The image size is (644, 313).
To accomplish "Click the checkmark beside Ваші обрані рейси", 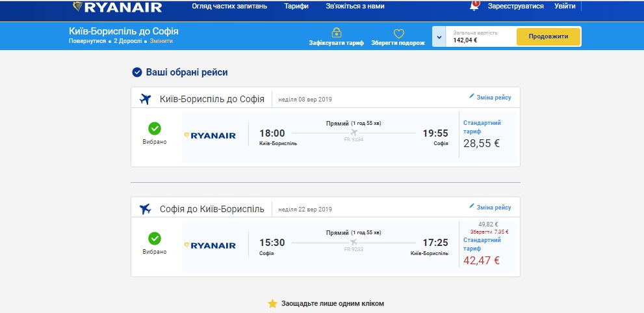I will 137,72.
